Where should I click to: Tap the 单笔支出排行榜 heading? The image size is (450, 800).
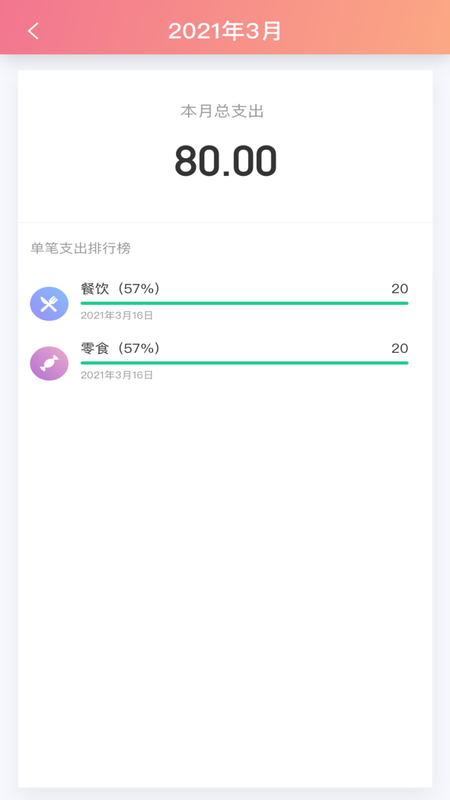click(x=81, y=248)
